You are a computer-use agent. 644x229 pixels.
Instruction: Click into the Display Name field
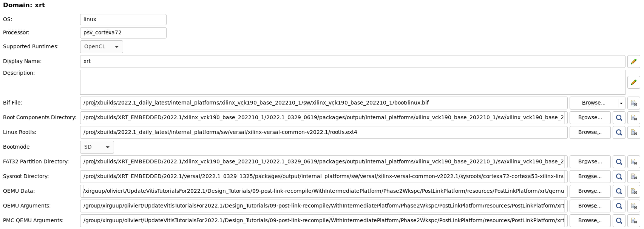pyautogui.click(x=352, y=61)
